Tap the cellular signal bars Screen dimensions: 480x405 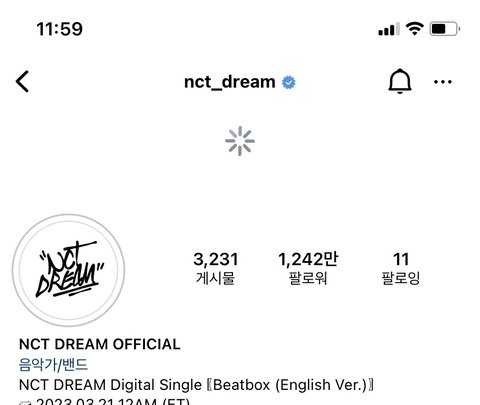click(x=389, y=29)
